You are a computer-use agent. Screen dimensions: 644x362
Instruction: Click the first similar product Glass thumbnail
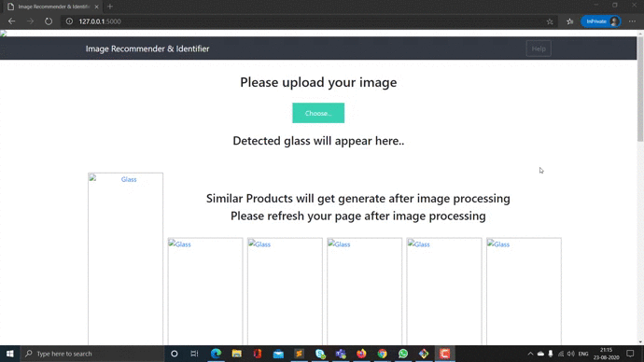(205, 291)
